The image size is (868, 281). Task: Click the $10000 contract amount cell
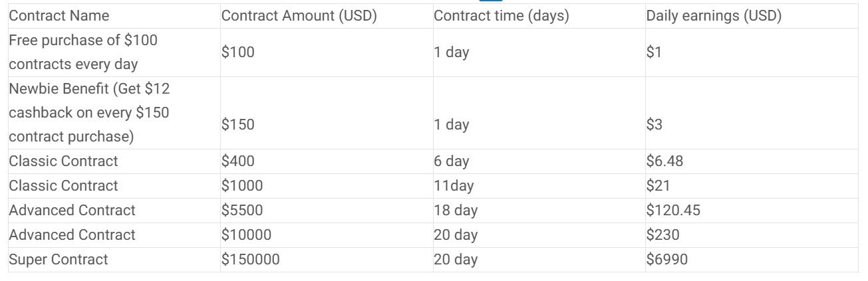coord(245,234)
